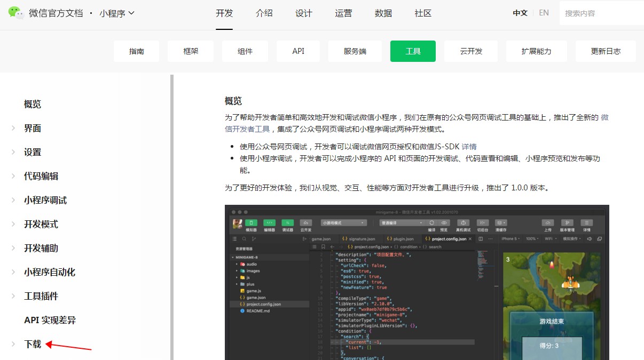The width and height of the screenshot is (644, 360).
Task: Select the 开发 menu in the top bar
Action: click(224, 13)
